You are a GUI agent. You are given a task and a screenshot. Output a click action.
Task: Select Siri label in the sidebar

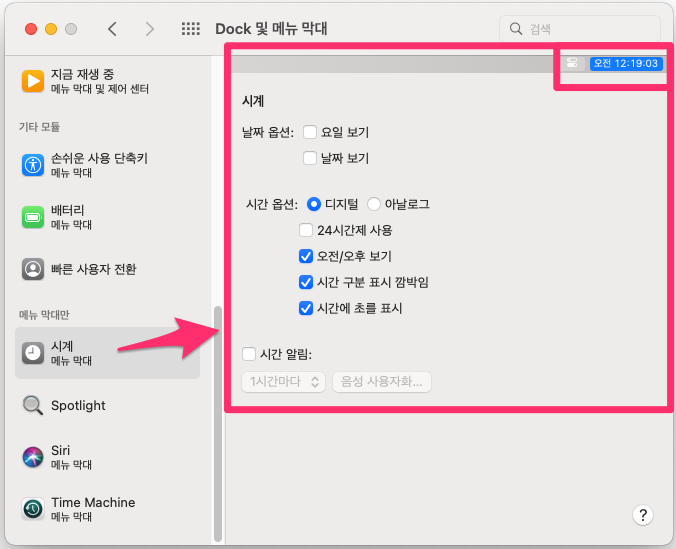(x=60, y=450)
